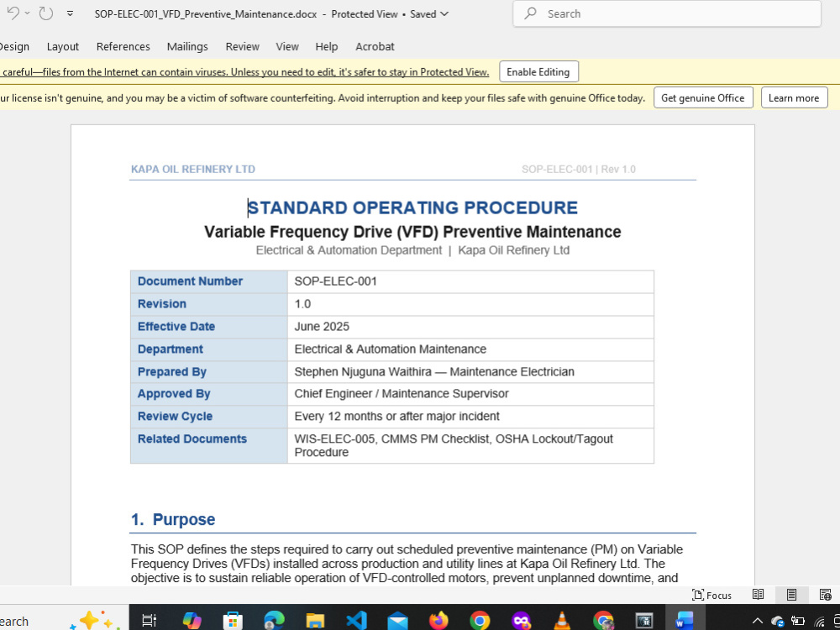Click the Related Documents label cell
840x630 pixels.
click(209, 446)
